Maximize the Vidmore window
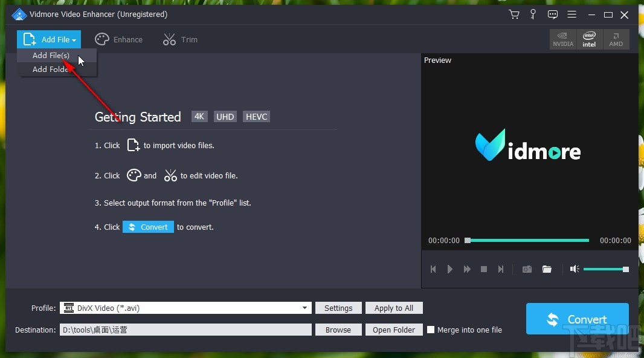The height and width of the screenshot is (358, 644). coord(608,15)
